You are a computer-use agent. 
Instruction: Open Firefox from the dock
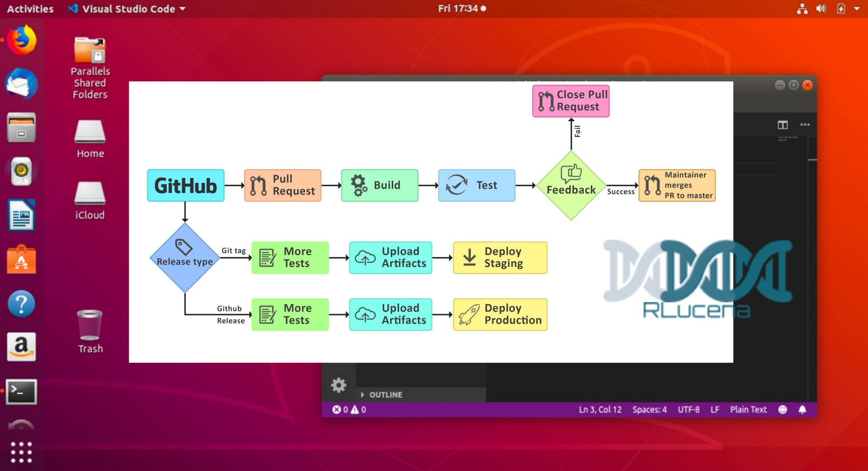(x=21, y=40)
